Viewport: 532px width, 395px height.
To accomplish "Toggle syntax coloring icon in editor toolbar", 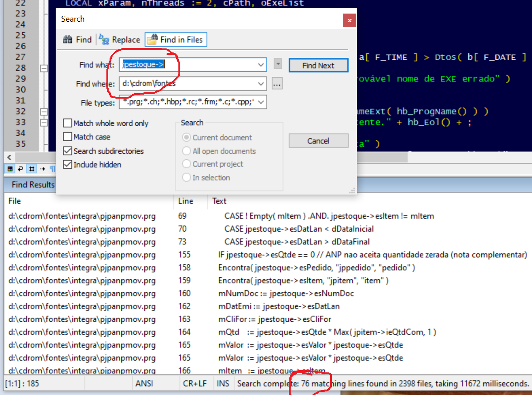I will pos(10,168).
